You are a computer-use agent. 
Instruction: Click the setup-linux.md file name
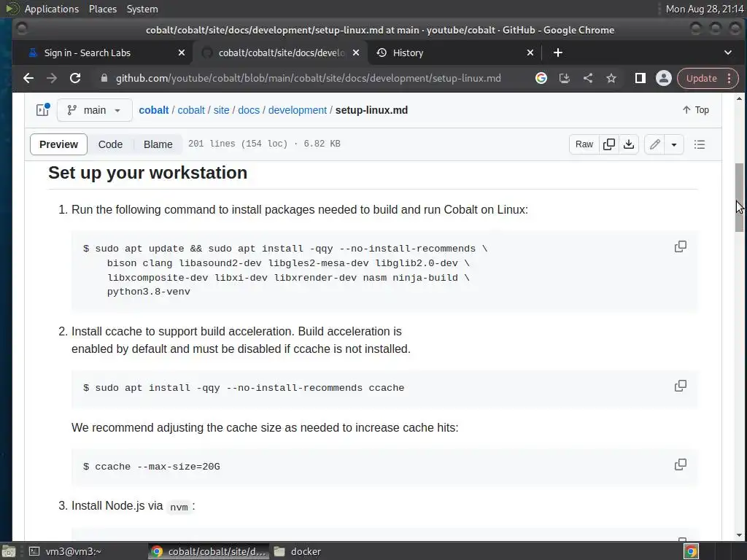pyautogui.click(x=371, y=110)
